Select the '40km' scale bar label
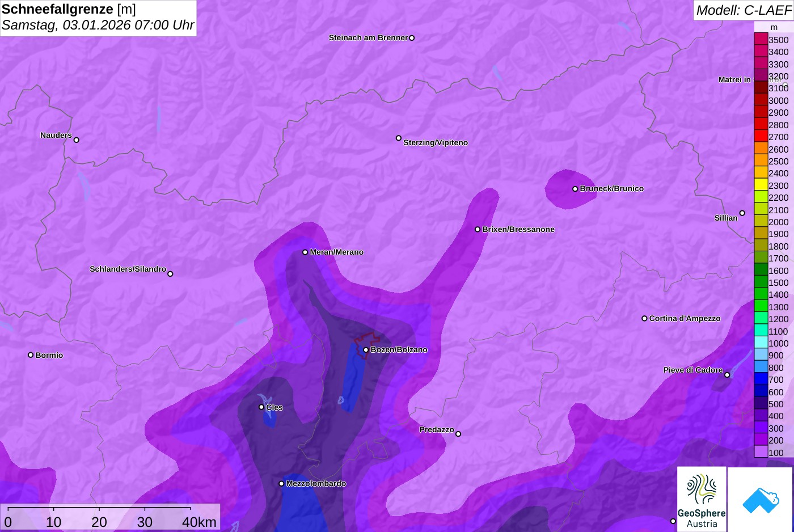 click(x=199, y=522)
